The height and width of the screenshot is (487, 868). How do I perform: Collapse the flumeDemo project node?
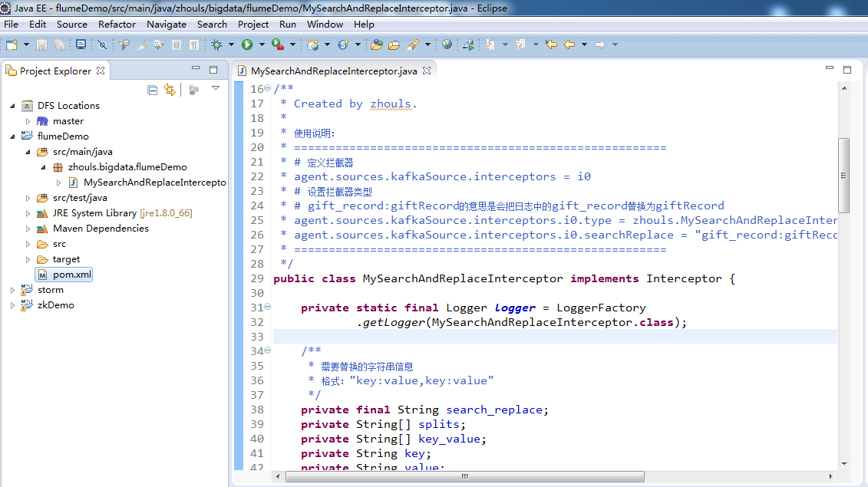point(13,137)
